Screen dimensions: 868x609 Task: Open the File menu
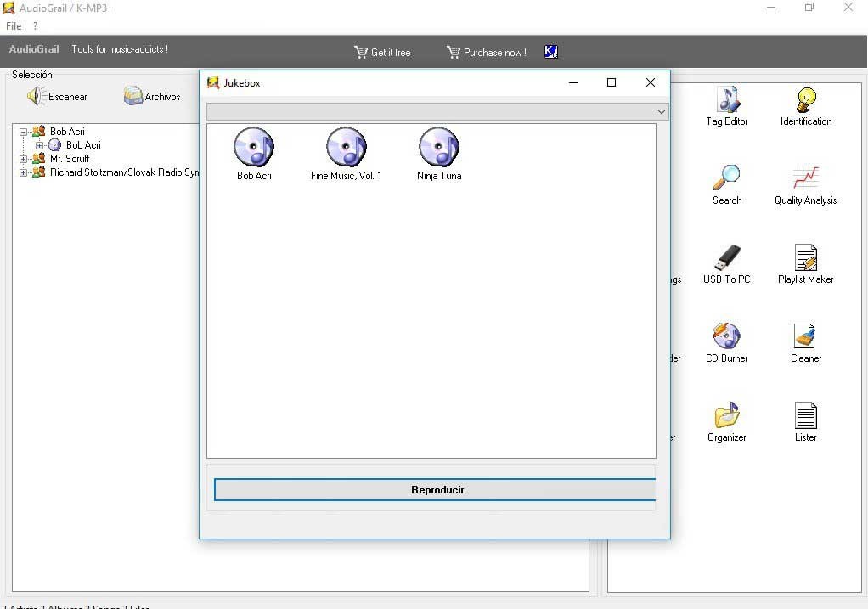[14, 26]
